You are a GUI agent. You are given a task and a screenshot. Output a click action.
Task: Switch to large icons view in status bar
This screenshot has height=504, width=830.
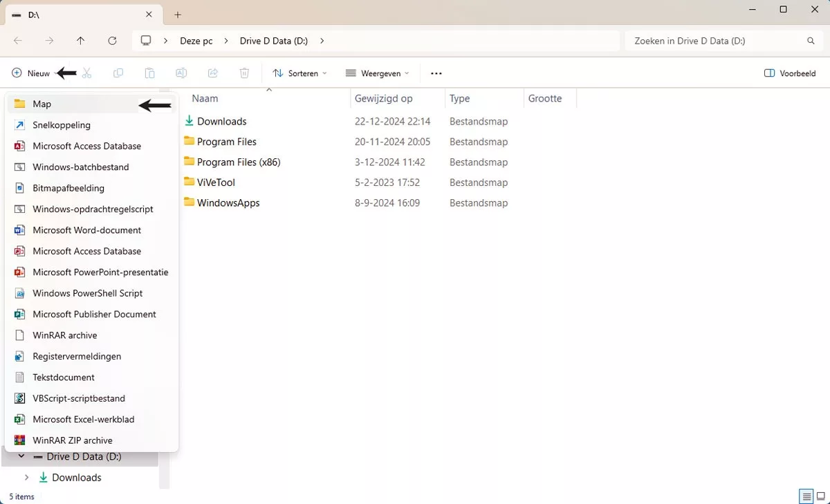(821, 496)
